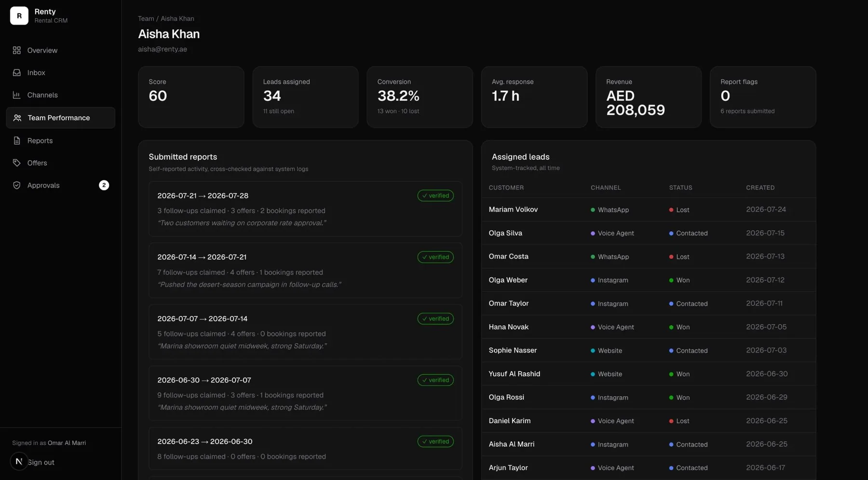
Task: Click the Won status of Olga Weber
Action: 679,280
